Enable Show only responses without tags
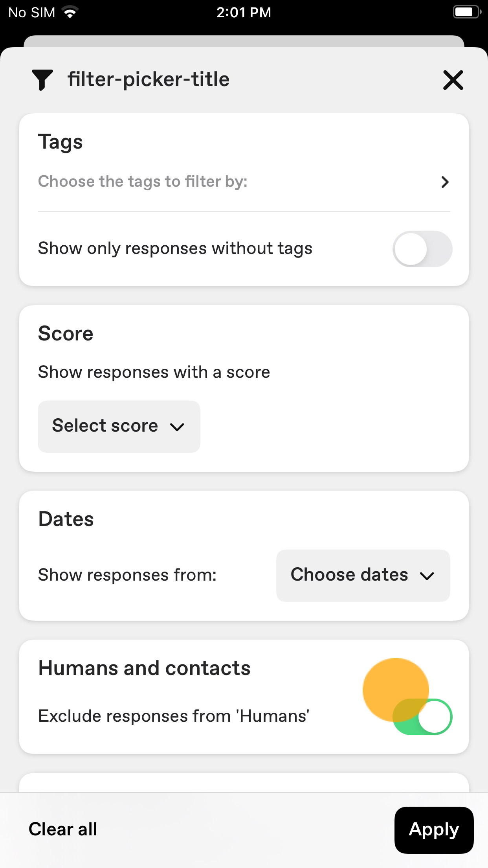Viewport: 488px width, 868px height. point(422,249)
